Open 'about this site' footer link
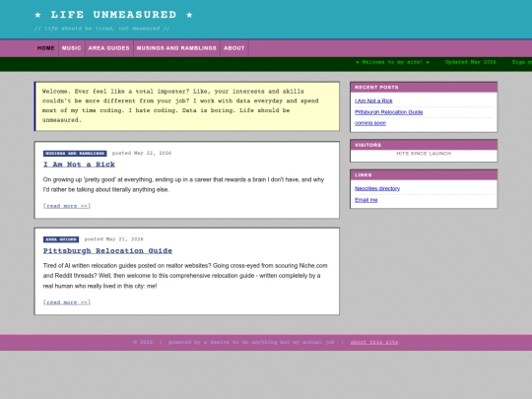The image size is (532, 399). click(374, 342)
